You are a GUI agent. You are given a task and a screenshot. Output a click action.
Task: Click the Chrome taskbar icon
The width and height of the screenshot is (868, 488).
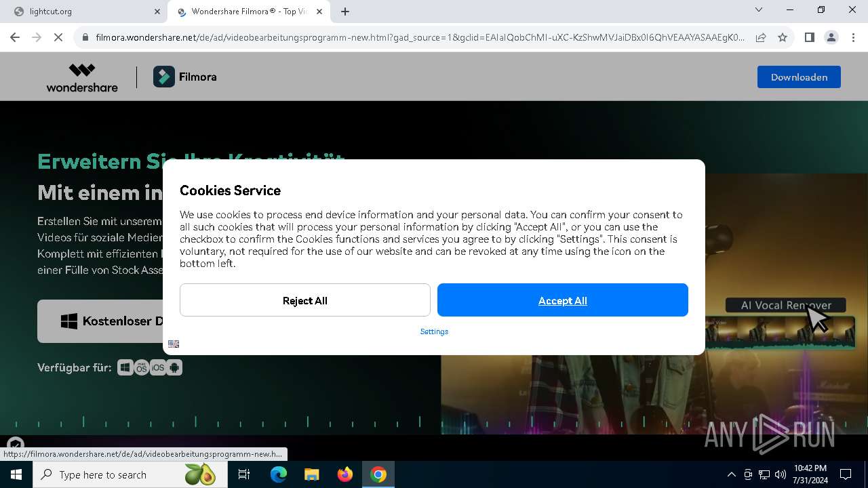(378, 474)
